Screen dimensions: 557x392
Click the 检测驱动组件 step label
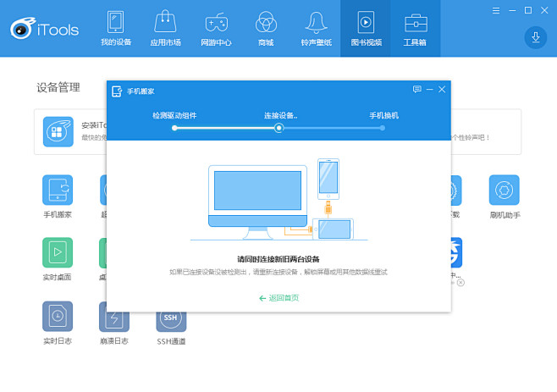pos(174,115)
